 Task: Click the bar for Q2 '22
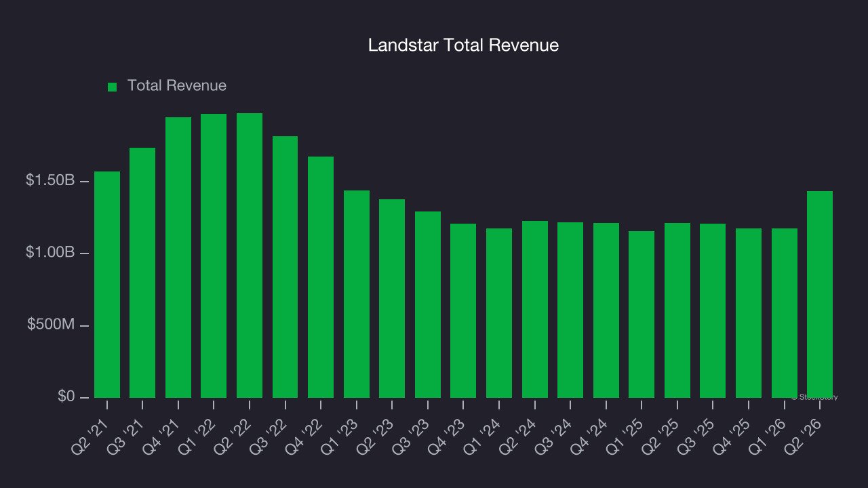coord(250,256)
